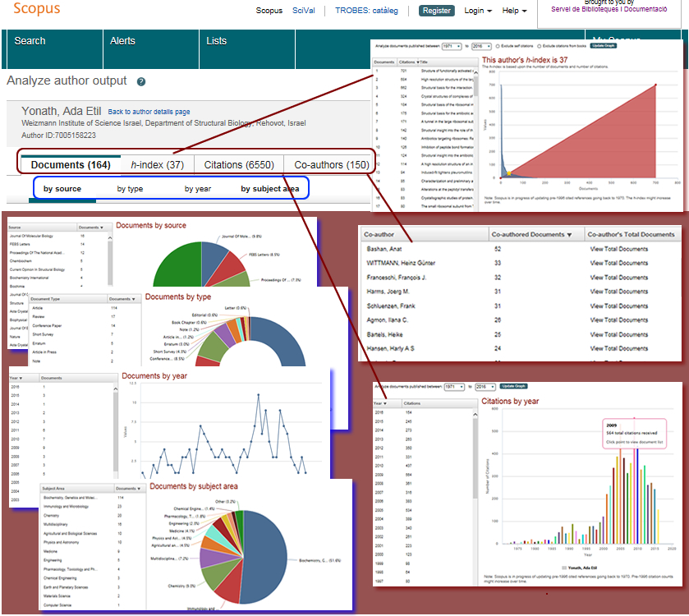This screenshot has width=689, height=616.
Task: Switch to the h-index (37) tab
Action: [x=158, y=165]
